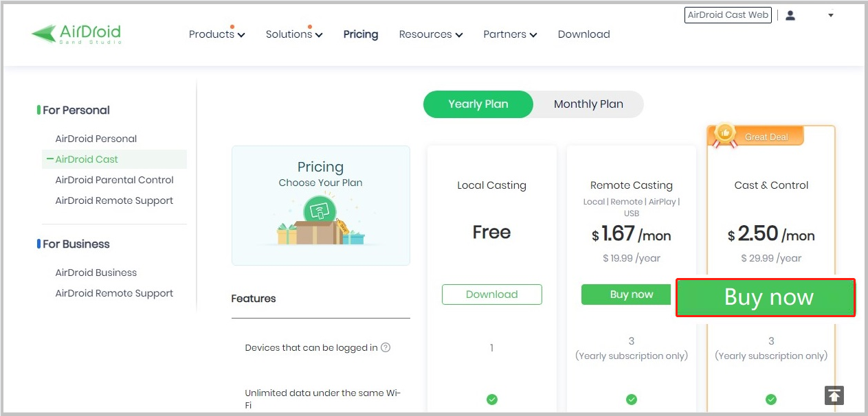Click the back-to-top arrow icon

(834, 395)
